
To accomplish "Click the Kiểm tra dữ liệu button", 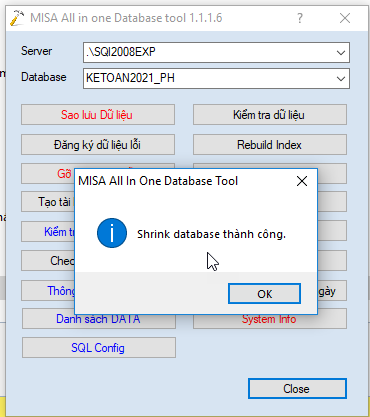I will (270, 115).
